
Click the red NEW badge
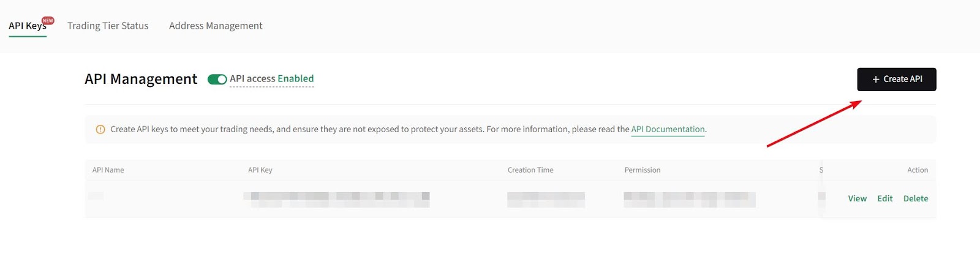pyautogui.click(x=48, y=21)
